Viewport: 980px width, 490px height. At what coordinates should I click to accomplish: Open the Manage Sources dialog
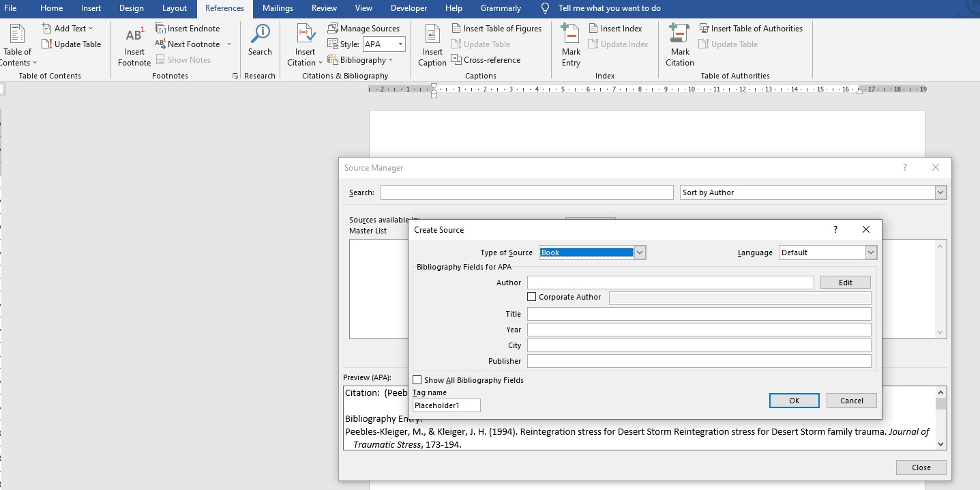point(365,28)
